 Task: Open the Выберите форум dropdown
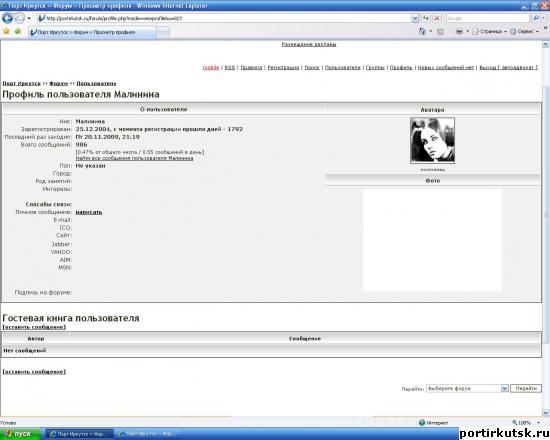[467, 388]
